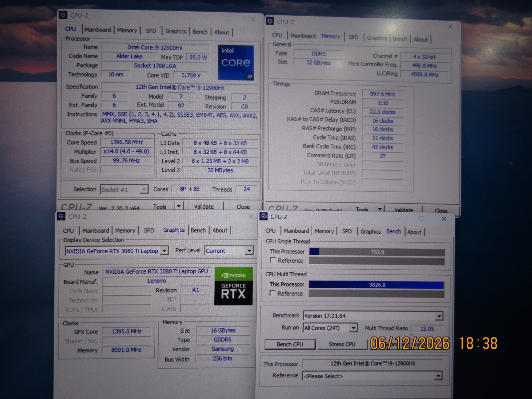The width and height of the screenshot is (532, 399).
Task: Open Tools dropdown arrow in Memory window
Action: click(x=380, y=209)
